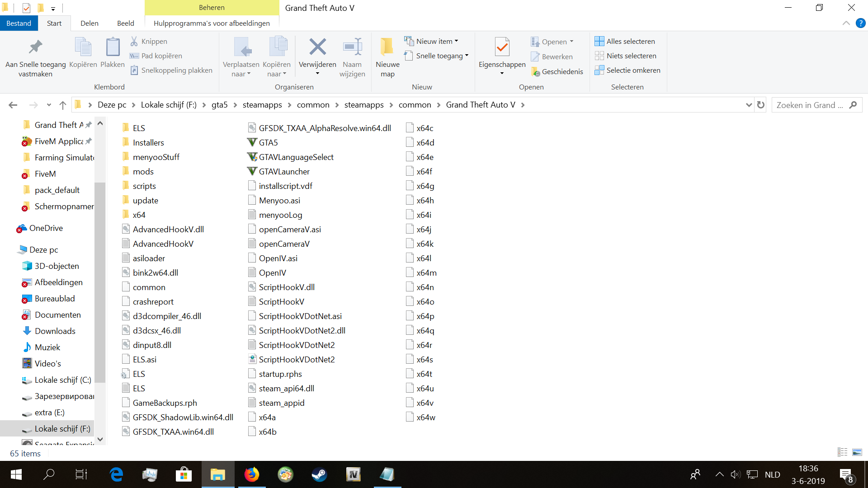
Task: Open the Bestand menu tab
Action: point(19,23)
